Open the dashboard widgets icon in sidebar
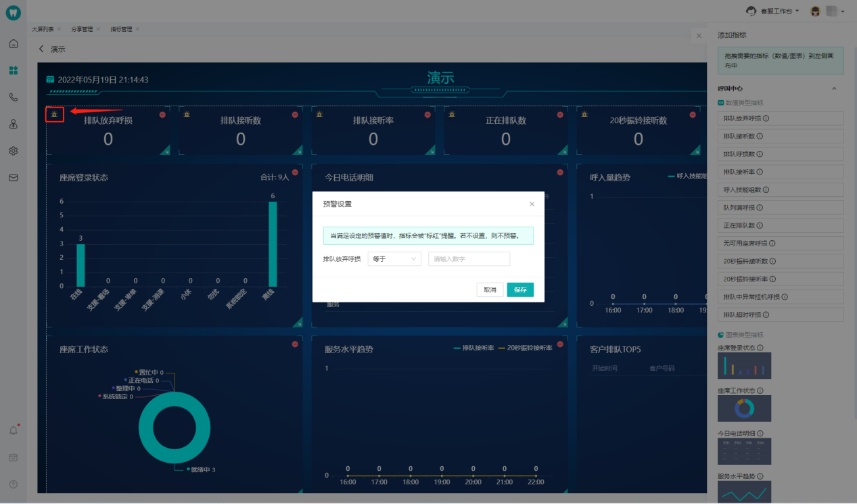Image resolution: width=857 pixels, height=504 pixels. tap(14, 70)
